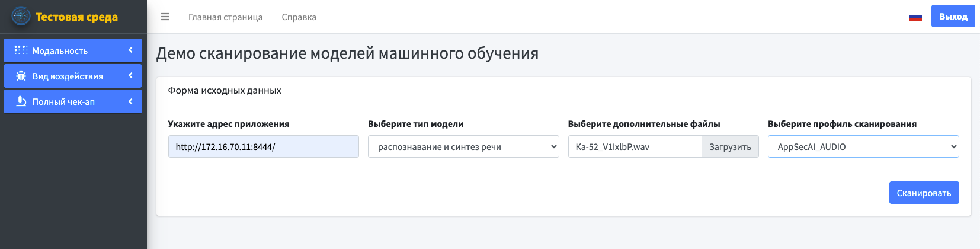Screen dimensions: 980x249
Task: Click the Загрузить upload button
Action: (730, 146)
